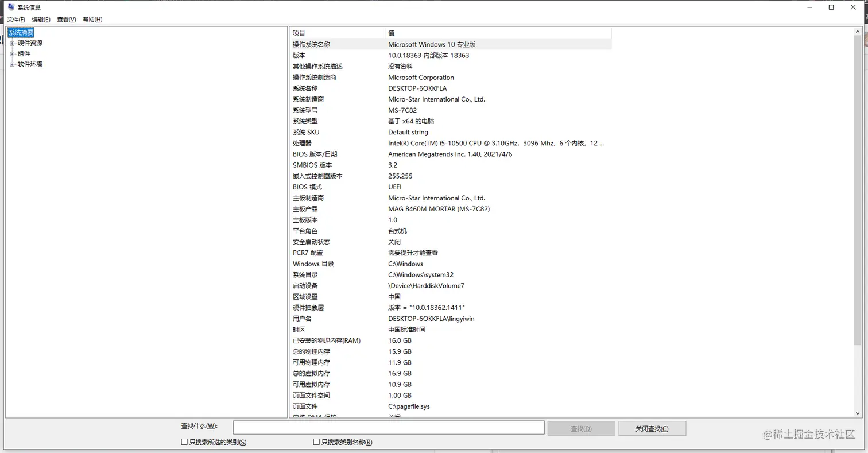Image resolution: width=868 pixels, height=453 pixels.
Task: Click scrollbar up arrow in details pane
Action: (858, 32)
